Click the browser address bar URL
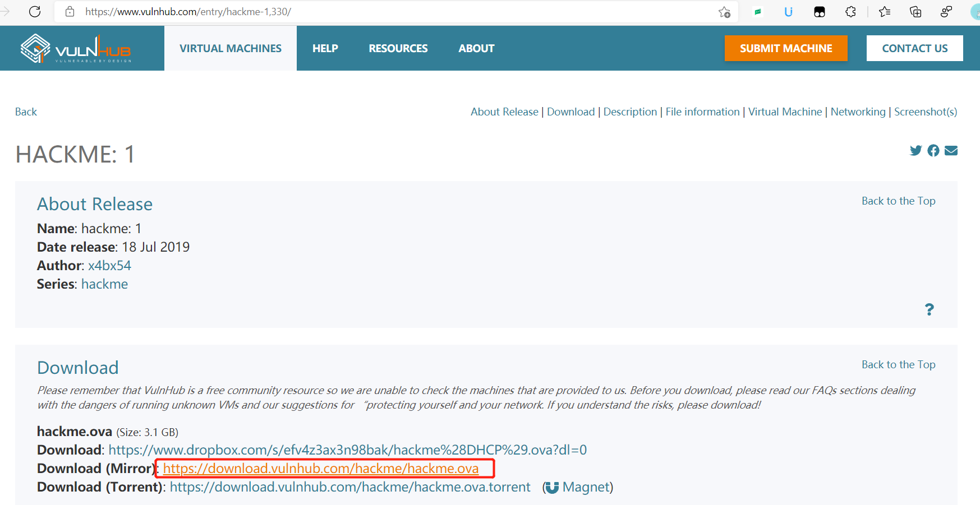980x505 pixels. [x=188, y=12]
